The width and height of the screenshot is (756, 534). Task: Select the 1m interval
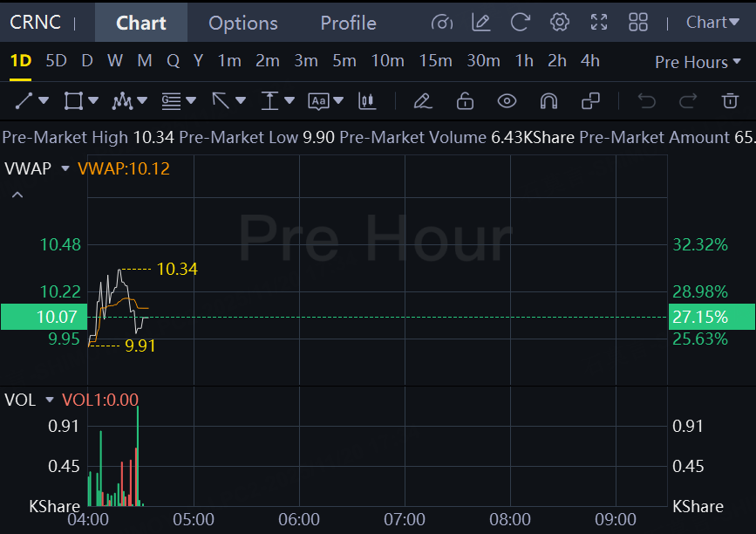tap(229, 61)
